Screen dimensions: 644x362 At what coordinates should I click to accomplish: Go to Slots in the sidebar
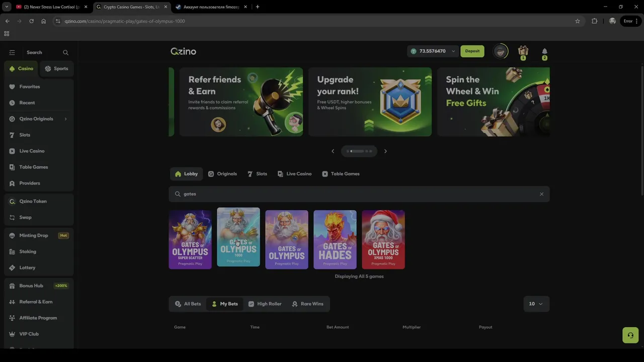click(39, 135)
